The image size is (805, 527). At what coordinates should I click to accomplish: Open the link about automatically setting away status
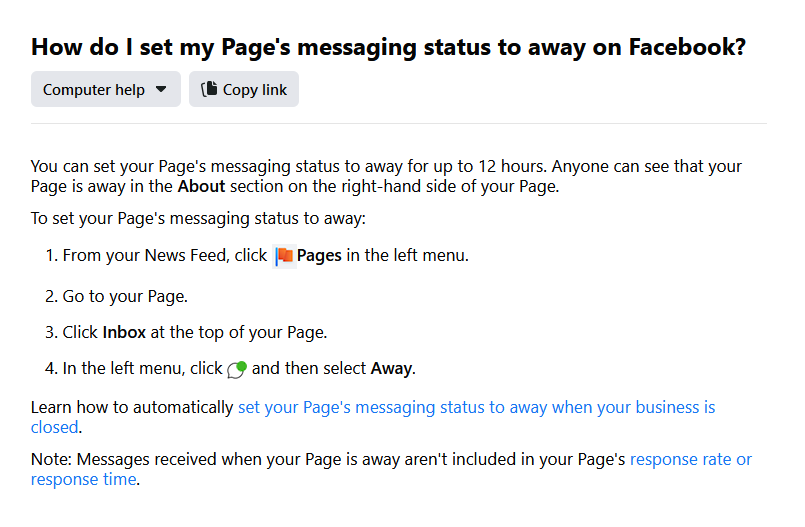476,407
